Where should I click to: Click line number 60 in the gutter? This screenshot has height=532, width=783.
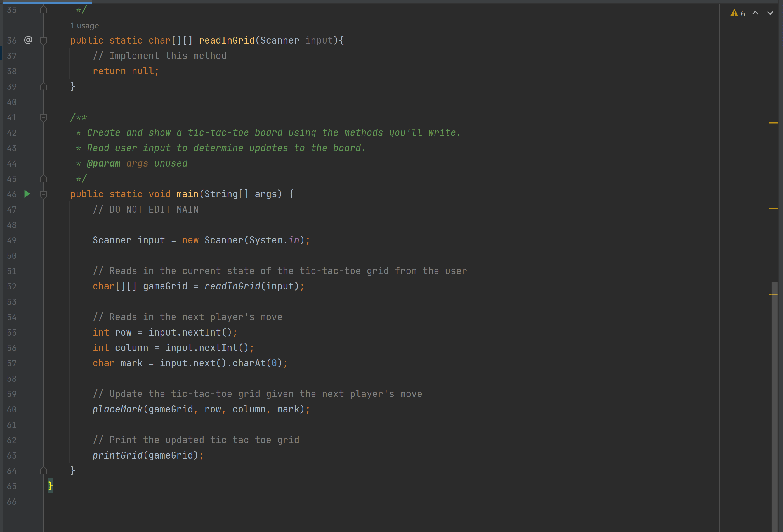coord(12,409)
